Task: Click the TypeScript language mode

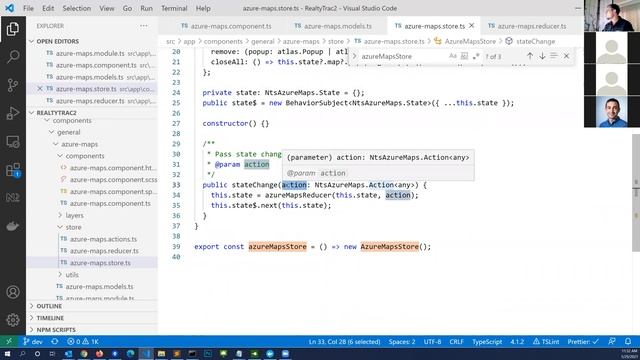Action: [x=487, y=342]
